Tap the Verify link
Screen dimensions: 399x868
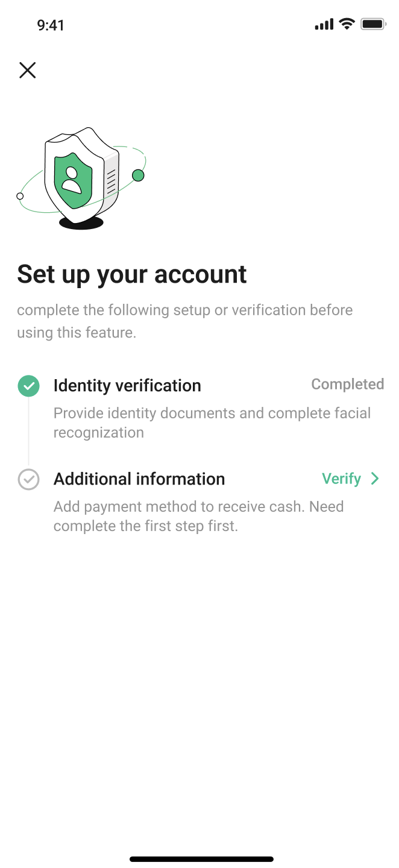click(341, 479)
